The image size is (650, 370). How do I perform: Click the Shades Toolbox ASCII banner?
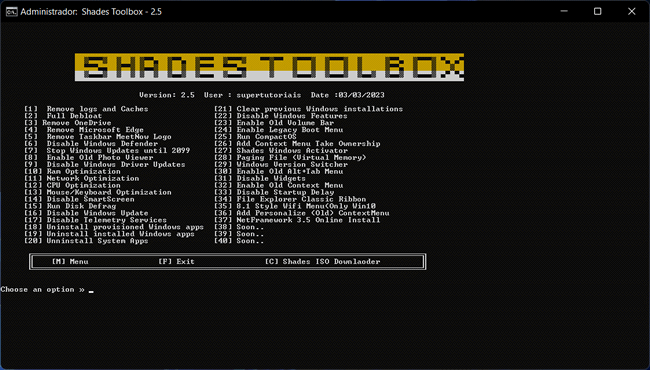coord(269,67)
